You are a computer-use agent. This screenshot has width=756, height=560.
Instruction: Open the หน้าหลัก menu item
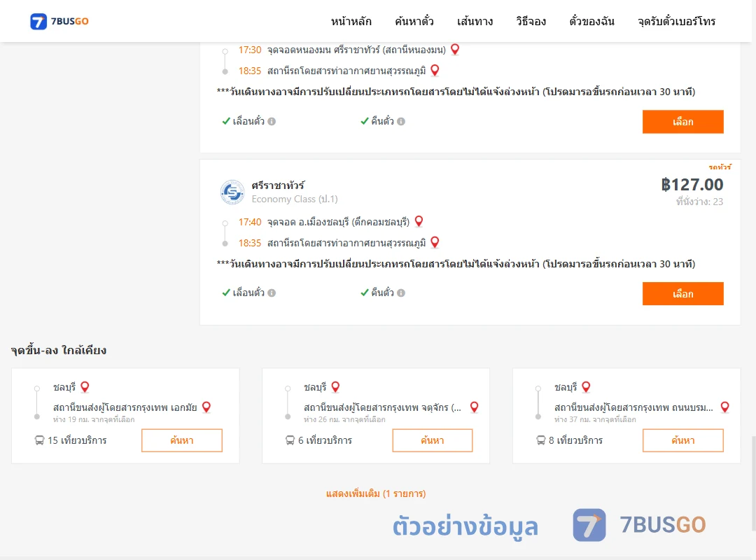click(x=351, y=21)
